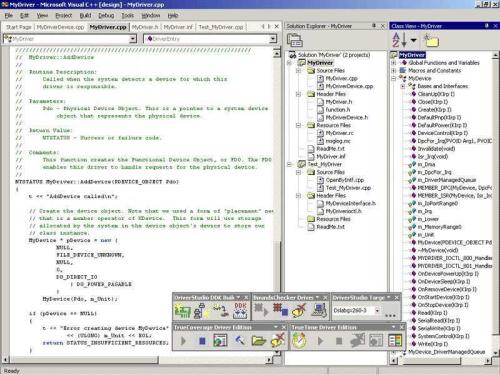Click the gray window icon in TrueTime toolbar
The height and width of the screenshot is (375, 500).
(376, 341)
